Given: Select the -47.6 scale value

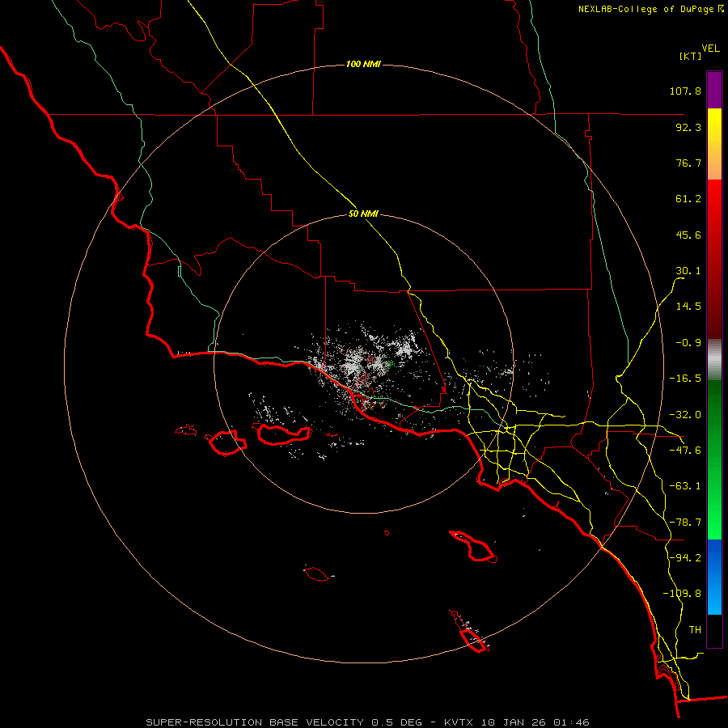Looking at the screenshot, I should pos(685,451).
